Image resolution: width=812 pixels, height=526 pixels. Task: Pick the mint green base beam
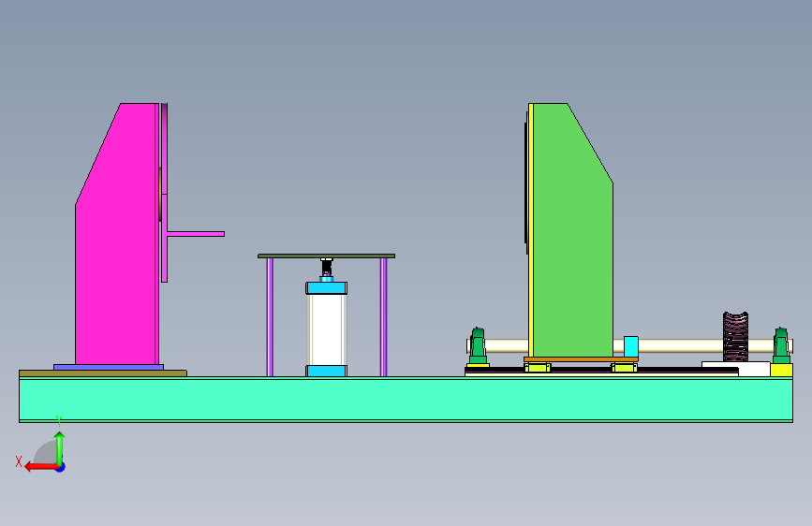click(406, 401)
